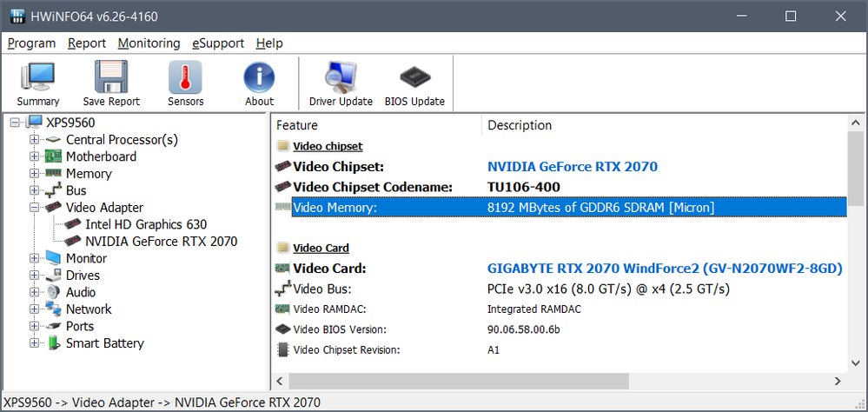The height and width of the screenshot is (412, 868).
Task: Select the TU106-400 codename value
Action: 524,187
